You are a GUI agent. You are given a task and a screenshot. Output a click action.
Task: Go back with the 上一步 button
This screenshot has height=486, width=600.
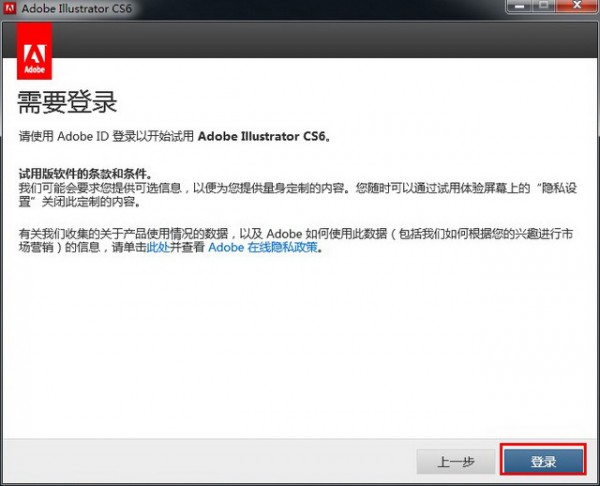pos(456,462)
